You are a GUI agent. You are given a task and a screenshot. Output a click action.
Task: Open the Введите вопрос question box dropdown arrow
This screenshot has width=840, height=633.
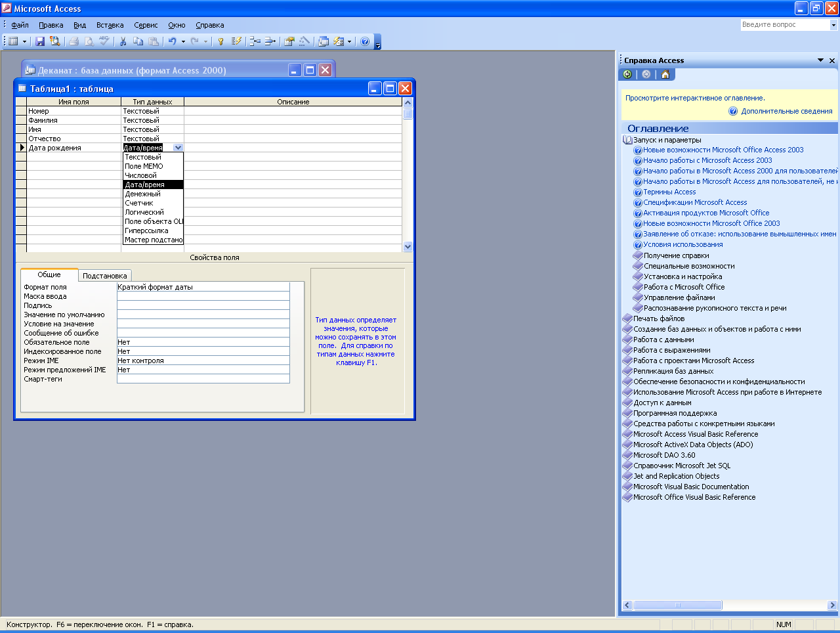click(833, 25)
